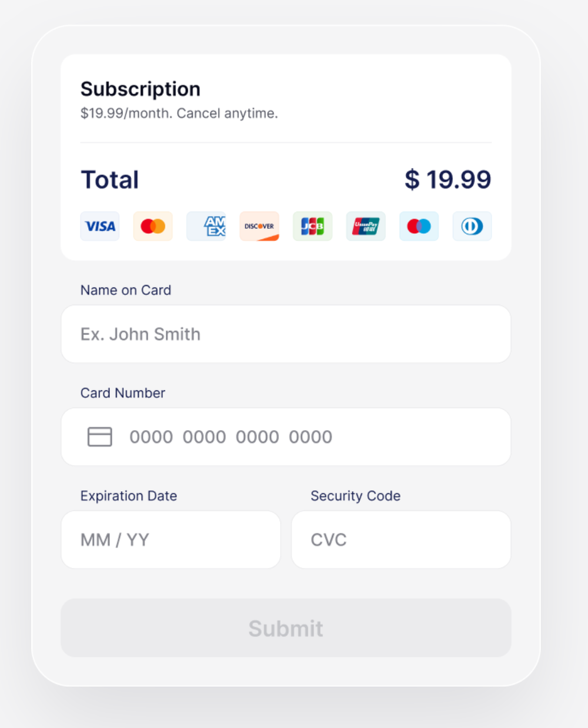Viewport: 588px width, 728px height.
Task: Select the Discover card icon
Action: pos(259,226)
